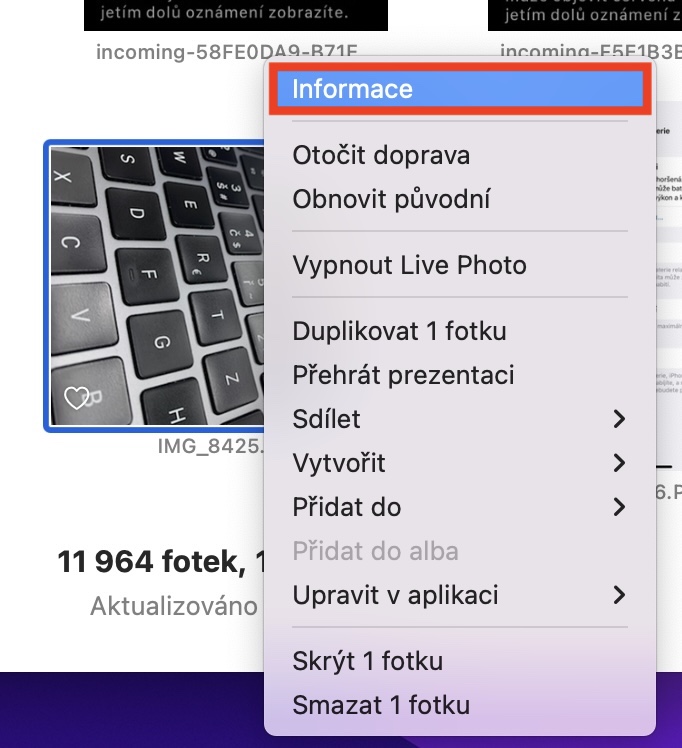Open the battery settings screenshot thumbnail
The image size is (682, 748).
[x=669, y=286]
